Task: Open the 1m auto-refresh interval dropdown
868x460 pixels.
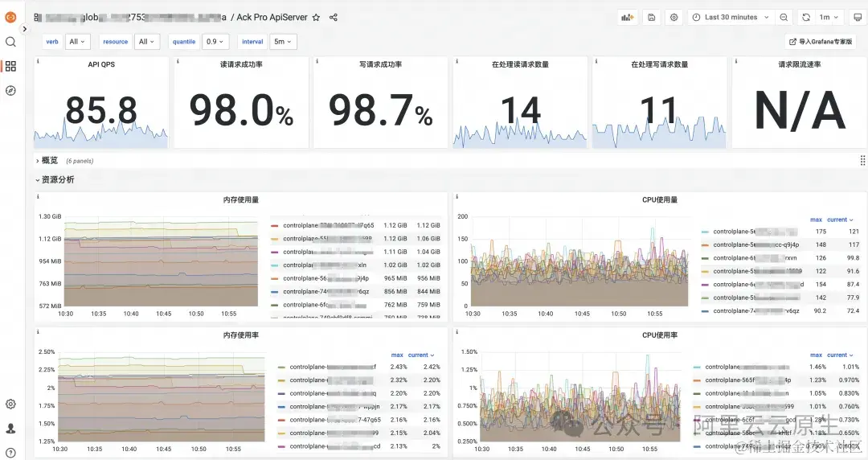Action: (829, 17)
